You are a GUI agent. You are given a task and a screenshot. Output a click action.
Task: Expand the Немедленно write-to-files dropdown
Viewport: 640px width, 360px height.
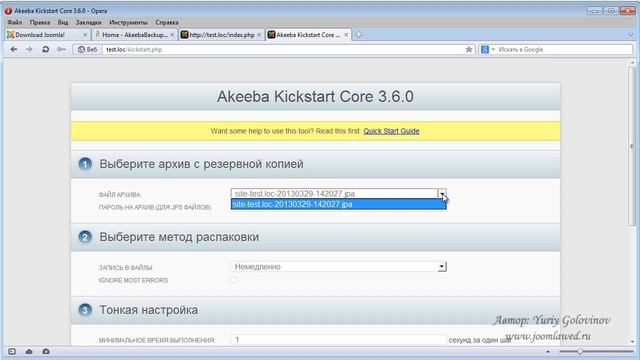pos(338,267)
